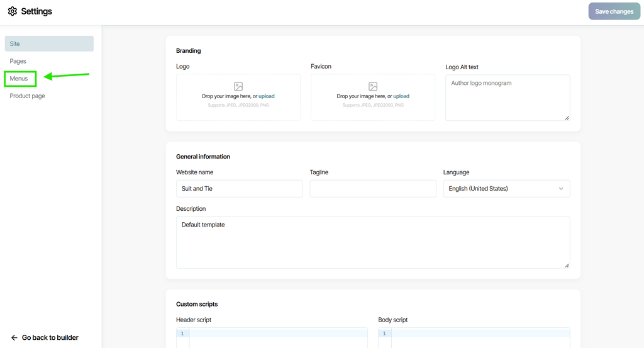Click the Logo image placeholder icon
The image size is (644, 348).
[238, 86]
